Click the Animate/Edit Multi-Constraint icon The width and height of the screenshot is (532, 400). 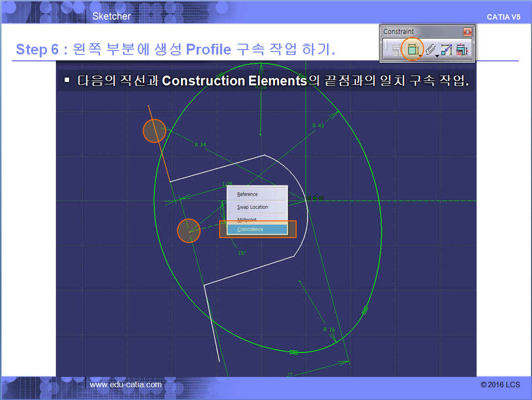pyautogui.click(x=461, y=50)
